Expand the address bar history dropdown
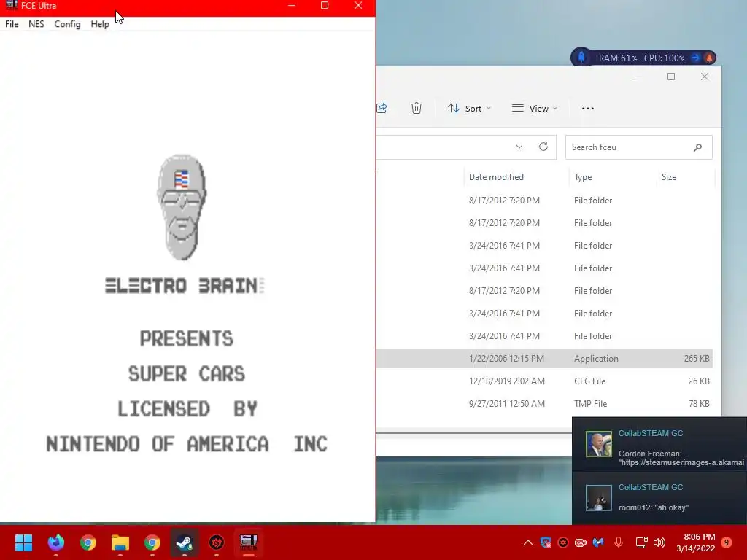The height and width of the screenshot is (560, 747). 519,147
